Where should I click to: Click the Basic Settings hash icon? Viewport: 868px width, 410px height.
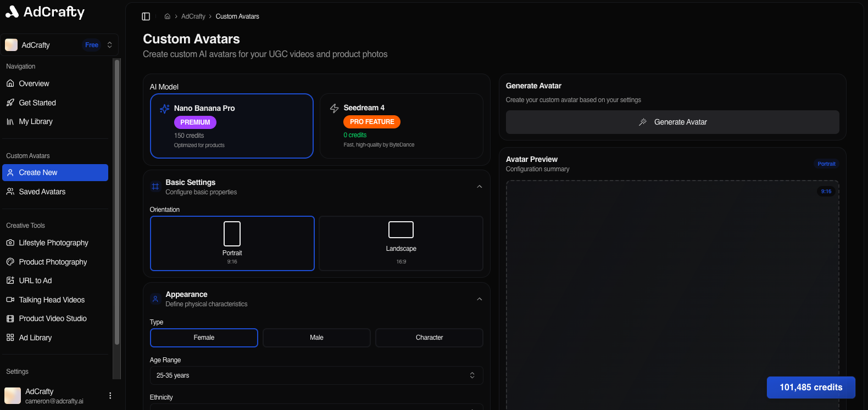155,187
